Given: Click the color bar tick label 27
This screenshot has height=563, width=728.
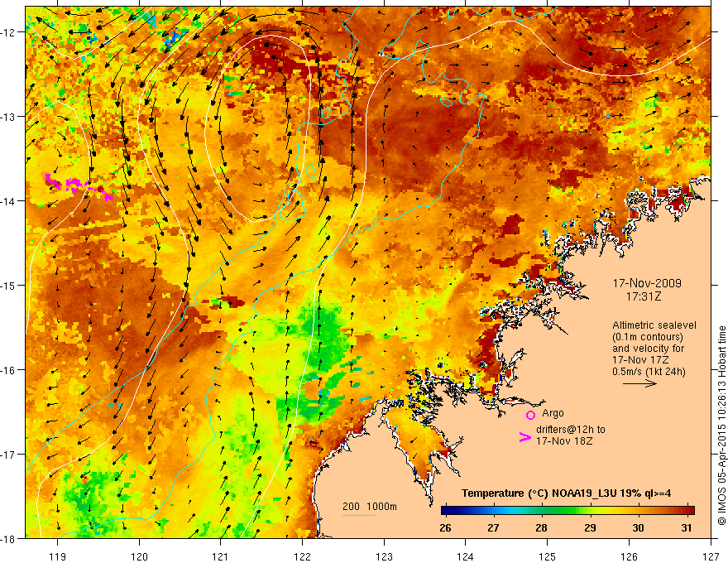Looking at the screenshot, I should [493, 528].
